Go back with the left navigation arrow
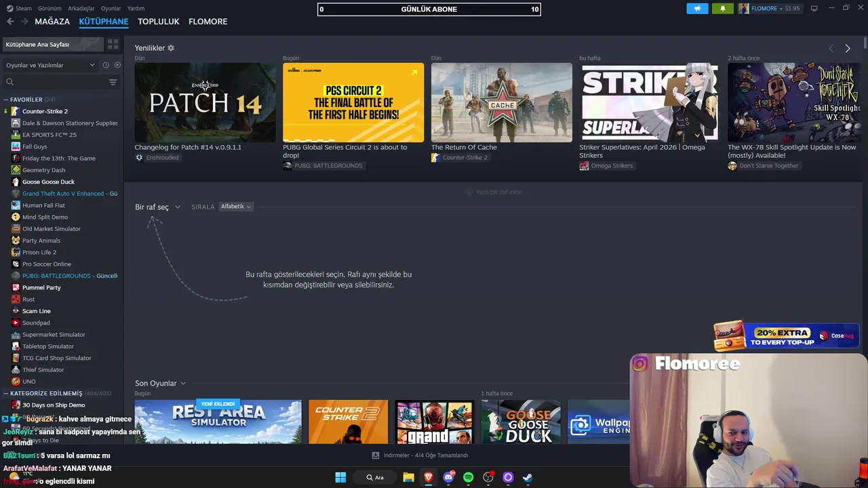Image resolution: width=868 pixels, height=488 pixels. click(10, 22)
